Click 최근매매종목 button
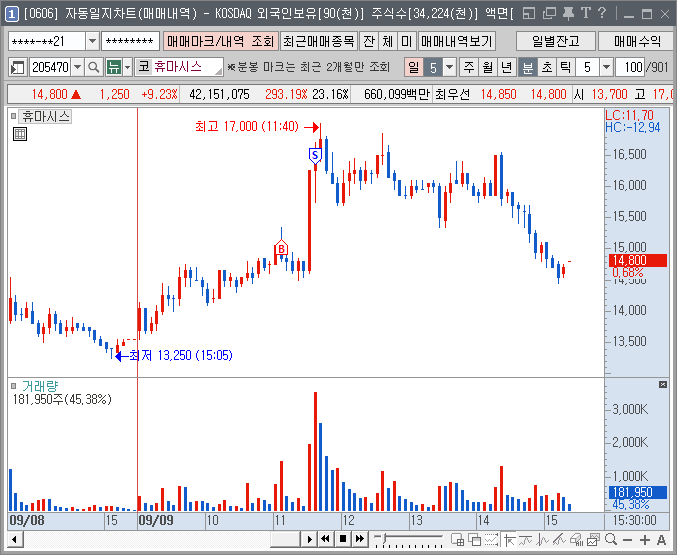 pyautogui.click(x=319, y=41)
